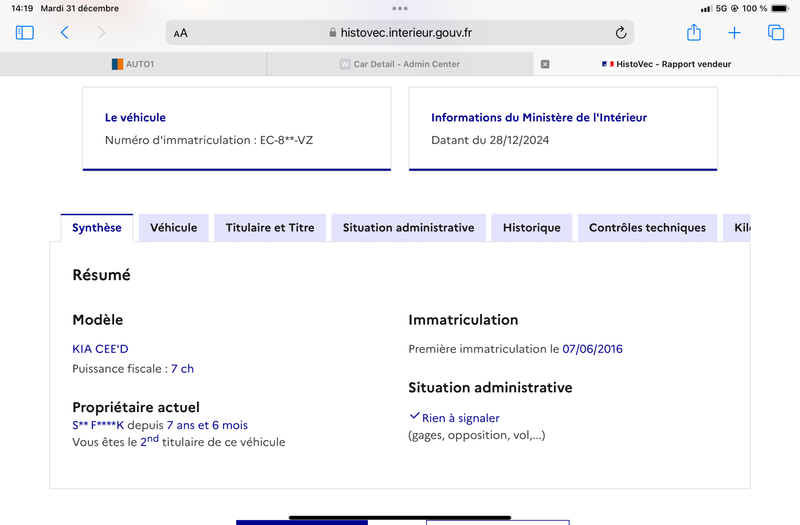
Task: Open the Véhicule tab
Action: pos(173,228)
